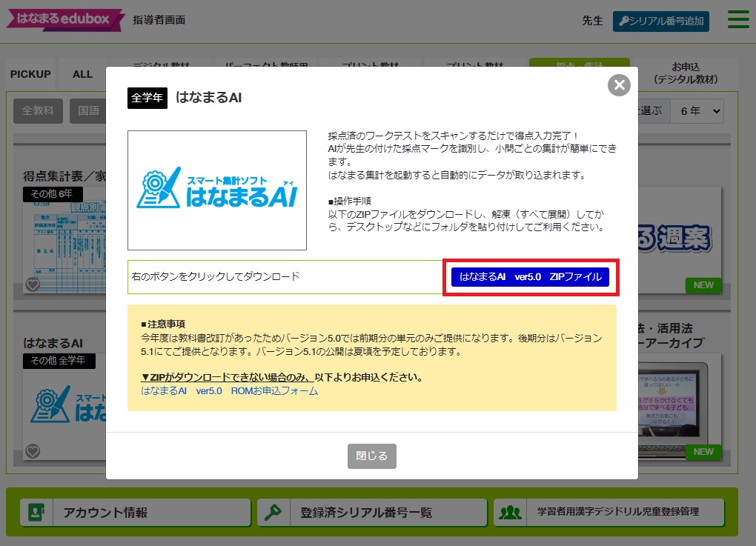The width and height of the screenshot is (756, 546).
Task: Click the account info person icon
Action: point(36,512)
